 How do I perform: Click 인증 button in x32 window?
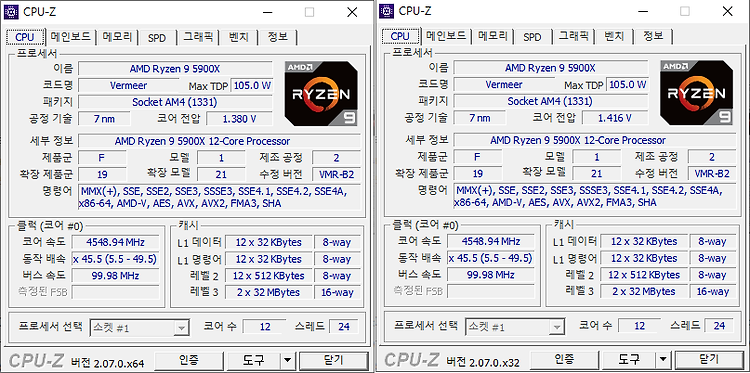[x=564, y=359]
